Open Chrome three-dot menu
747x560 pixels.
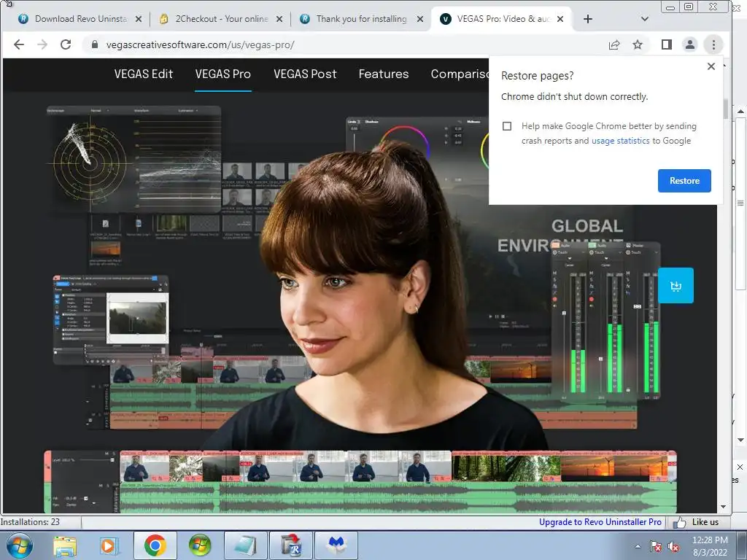713,44
